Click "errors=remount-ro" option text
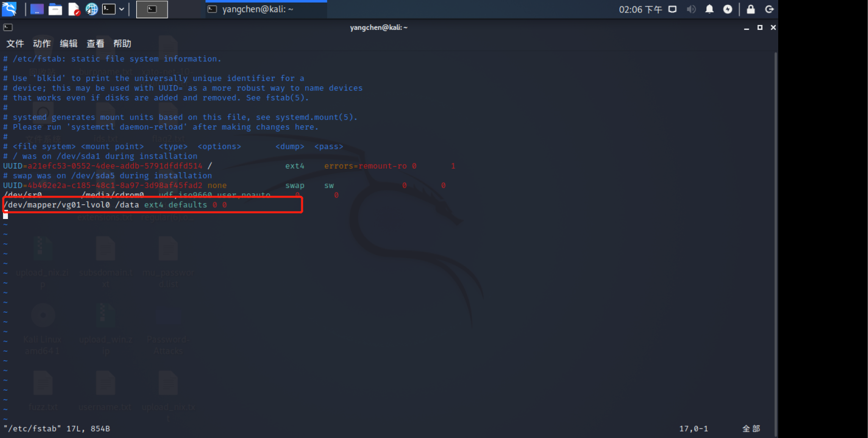This screenshot has height=438, width=868. pos(366,166)
